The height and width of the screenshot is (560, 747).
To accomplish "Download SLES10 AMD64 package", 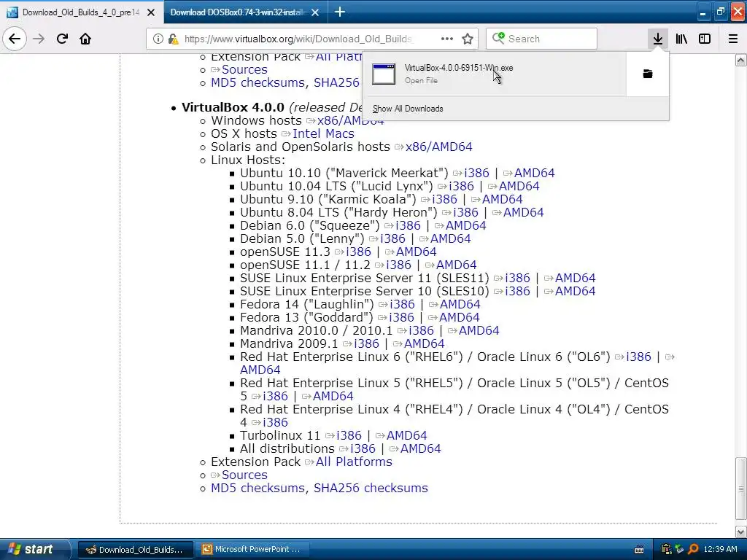I will pyautogui.click(x=576, y=291).
